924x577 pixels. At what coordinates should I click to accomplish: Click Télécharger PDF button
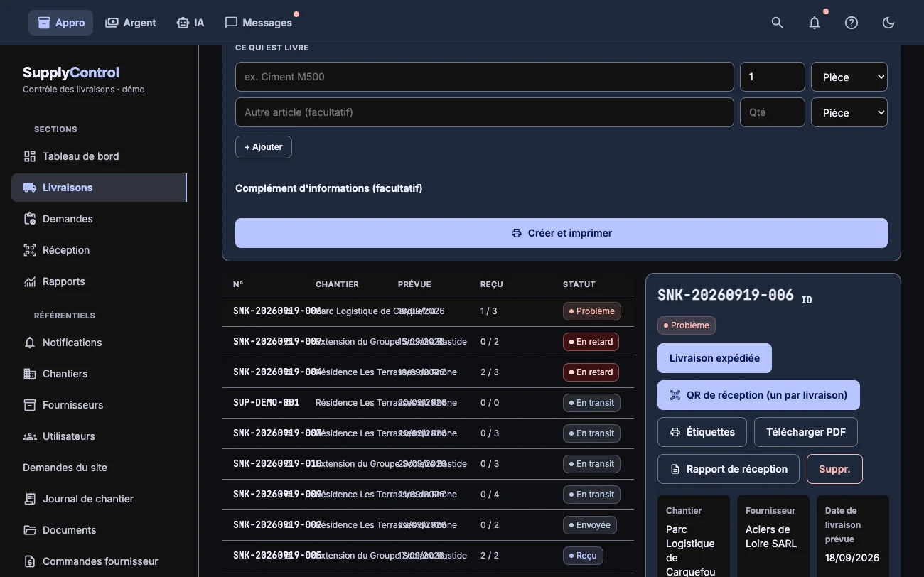pyautogui.click(x=806, y=432)
